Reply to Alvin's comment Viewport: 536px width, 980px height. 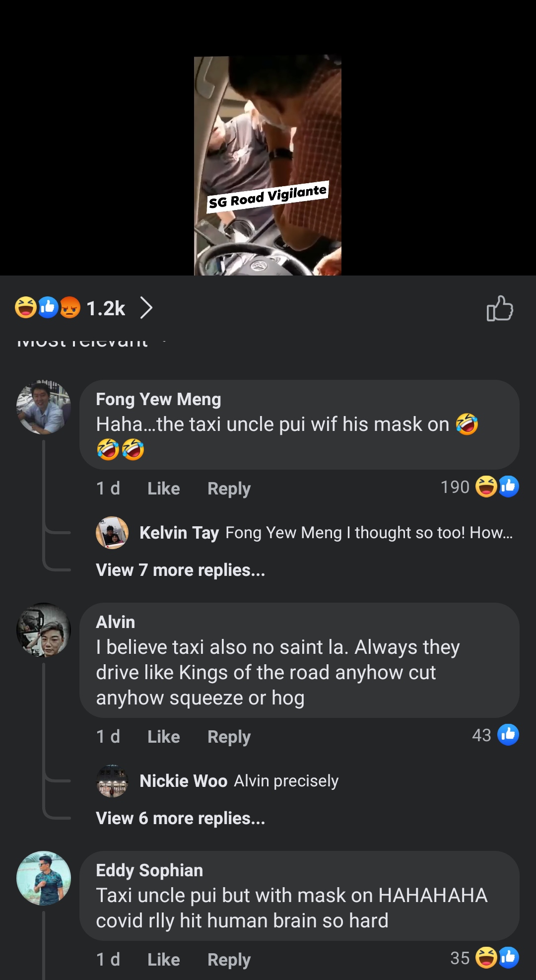coord(229,737)
